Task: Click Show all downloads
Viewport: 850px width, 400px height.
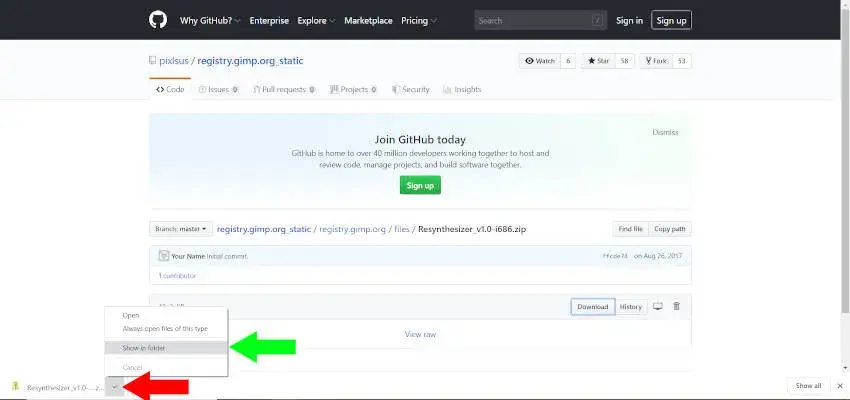Action: 808,386
